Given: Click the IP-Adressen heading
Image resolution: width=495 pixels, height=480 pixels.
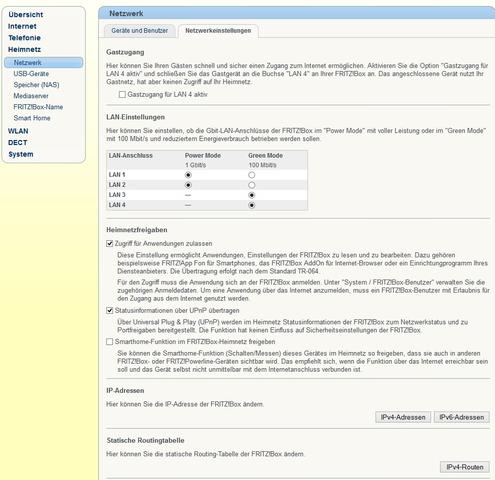Looking at the screenshot, I should click(x=125, y=391).
